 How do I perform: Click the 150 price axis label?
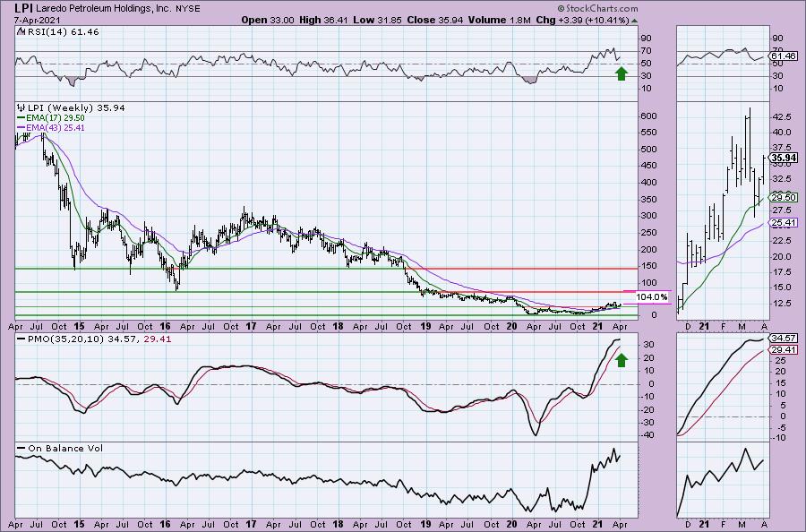(649, 266)
